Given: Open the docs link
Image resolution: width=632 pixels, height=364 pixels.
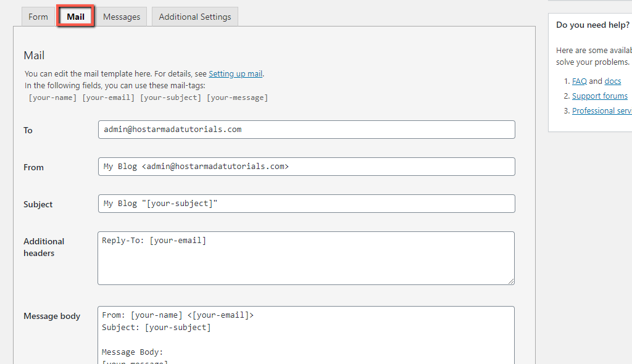Looking at the screenshot, I should coord(613,81).
